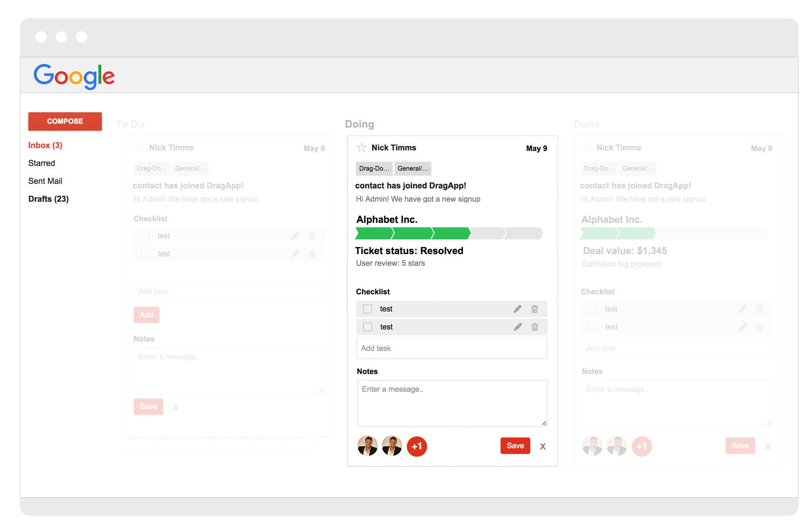Focus Notes message box in Done card
Viewport: 812px width, 531px height.
[677, 403]
